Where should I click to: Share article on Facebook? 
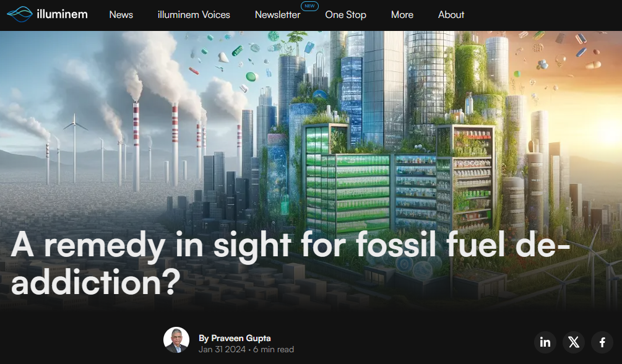coord(602,342)
